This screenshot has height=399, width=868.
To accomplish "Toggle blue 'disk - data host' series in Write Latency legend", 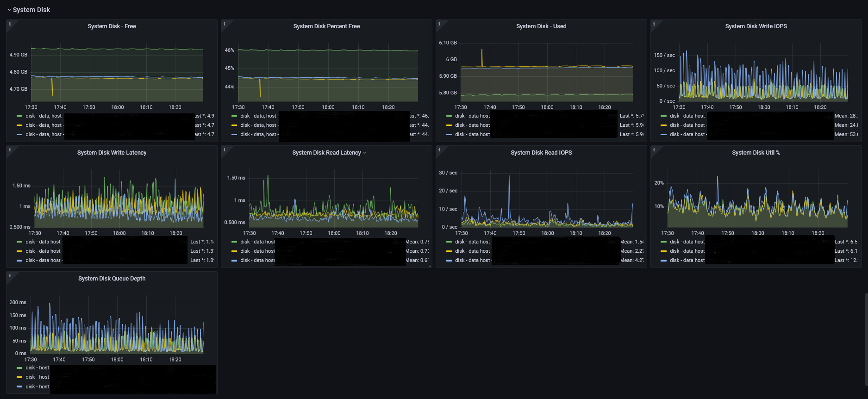I will pyautogui.click(x=44, y=261).
